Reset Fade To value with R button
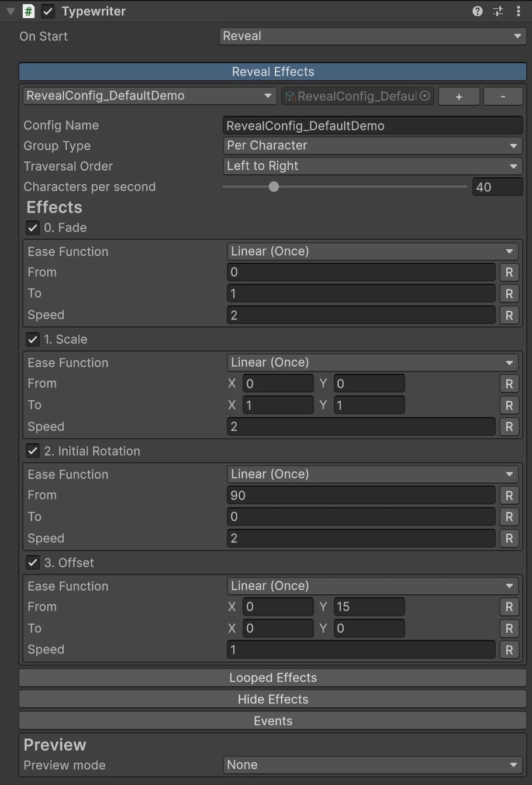This screenshot has height=785, width=532. 509,294
